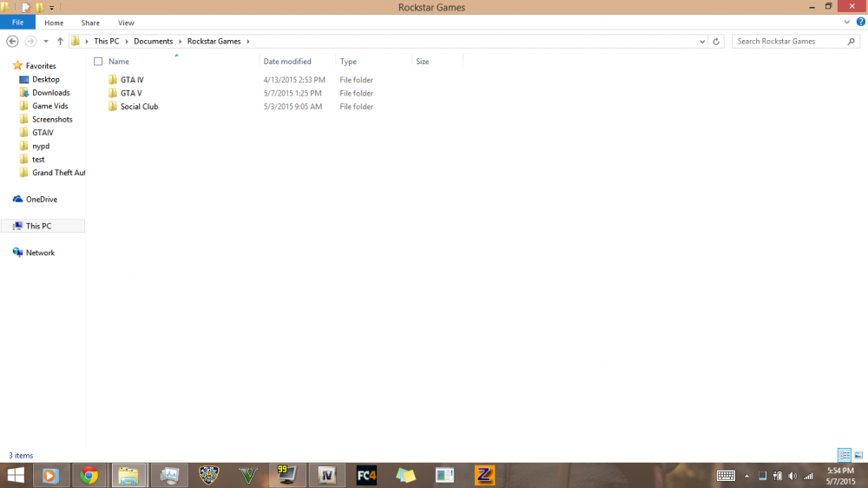The width and height of the screenshot is (868, 488).
Task: Expand the address bar history dropdown
Action: coord(702,41)
